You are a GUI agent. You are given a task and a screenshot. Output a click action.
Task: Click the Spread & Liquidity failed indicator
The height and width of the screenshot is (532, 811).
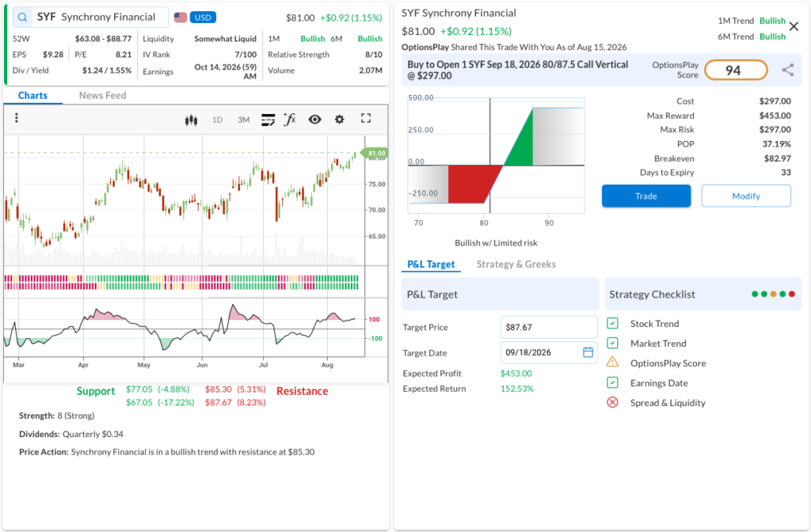click(x=612, y=402)
